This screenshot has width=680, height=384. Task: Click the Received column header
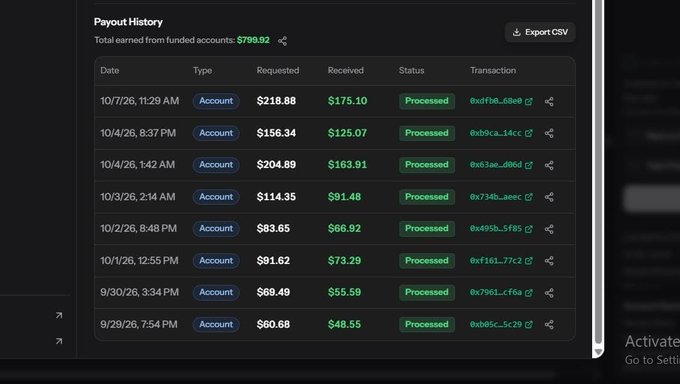[x=346, y=70]
